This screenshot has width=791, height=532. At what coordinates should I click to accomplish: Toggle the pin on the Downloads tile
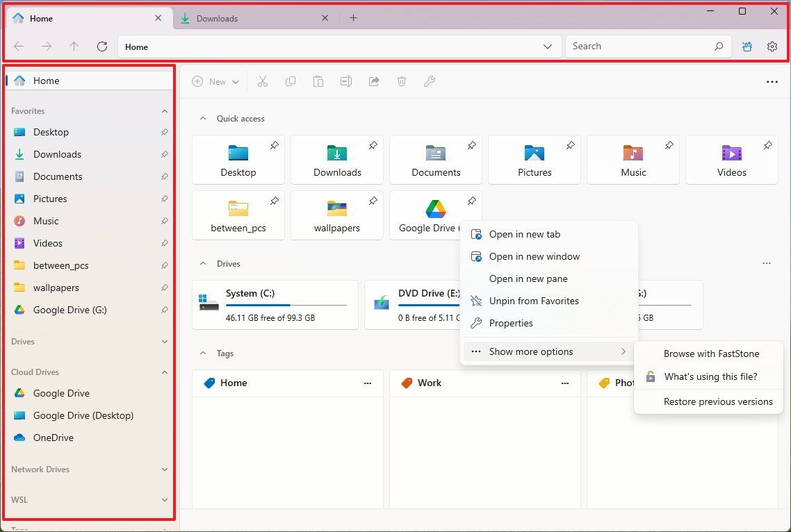[373, 146]
